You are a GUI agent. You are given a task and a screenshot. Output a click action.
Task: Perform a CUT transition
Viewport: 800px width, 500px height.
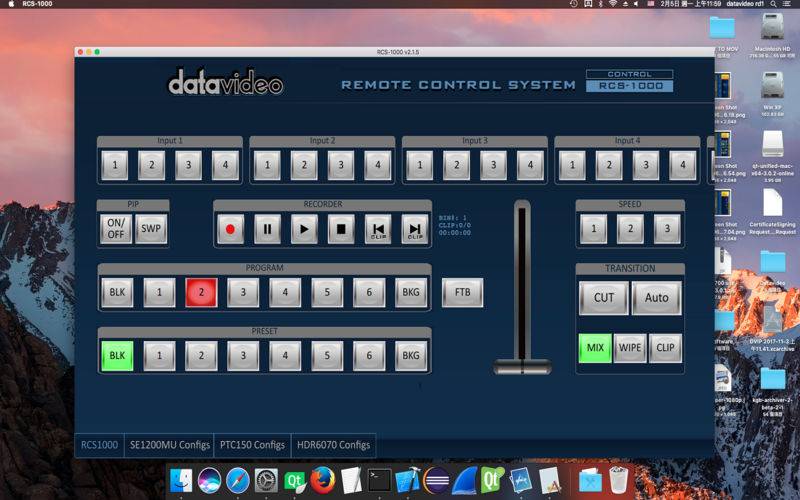pos(604,298)
